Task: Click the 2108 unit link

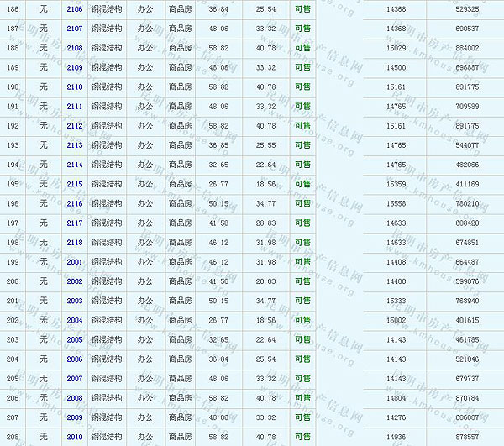Action: (75, 48)
